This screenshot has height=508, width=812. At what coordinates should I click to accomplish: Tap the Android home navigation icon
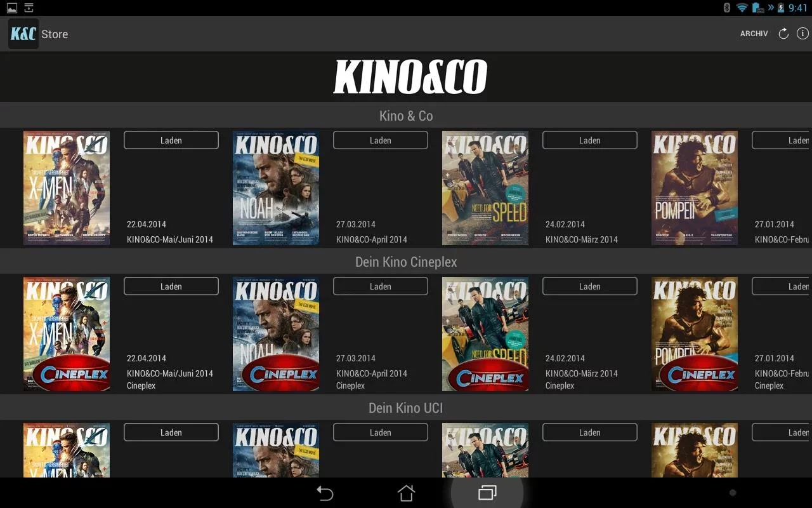click(406, 493)
